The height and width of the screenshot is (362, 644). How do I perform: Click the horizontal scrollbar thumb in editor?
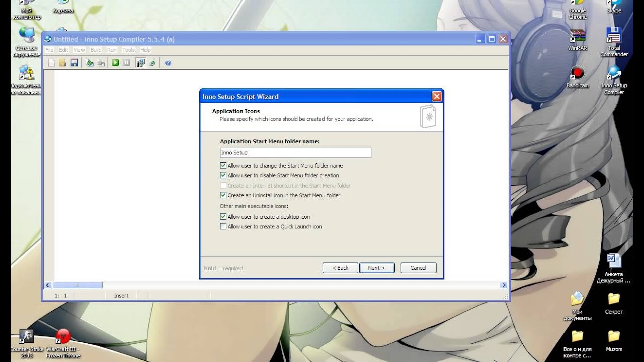[77, 285]
